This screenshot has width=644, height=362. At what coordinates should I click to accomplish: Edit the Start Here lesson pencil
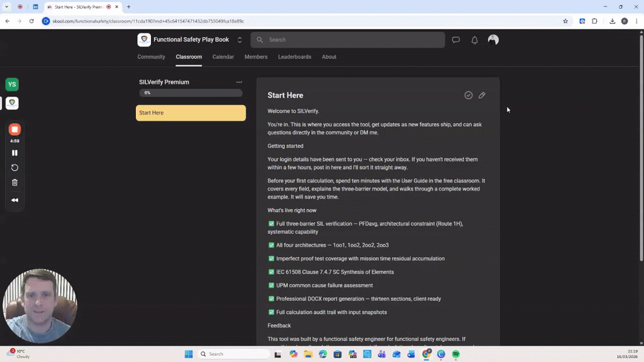pos(482,96)
